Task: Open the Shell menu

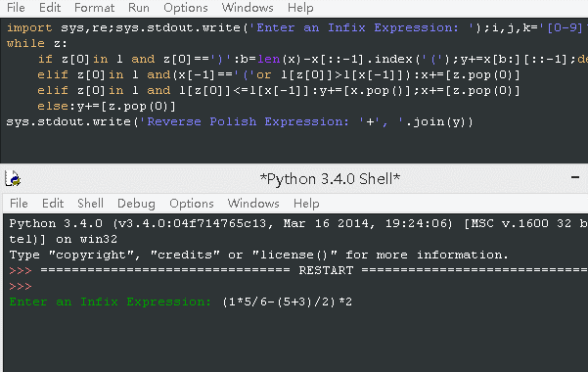Action: pos(90,203)
